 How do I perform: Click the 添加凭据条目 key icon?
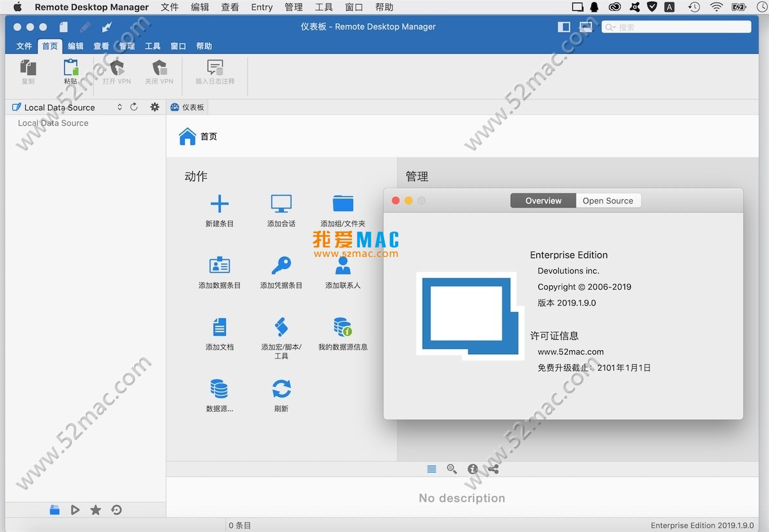pyautogui.click(x=281, y=265)
